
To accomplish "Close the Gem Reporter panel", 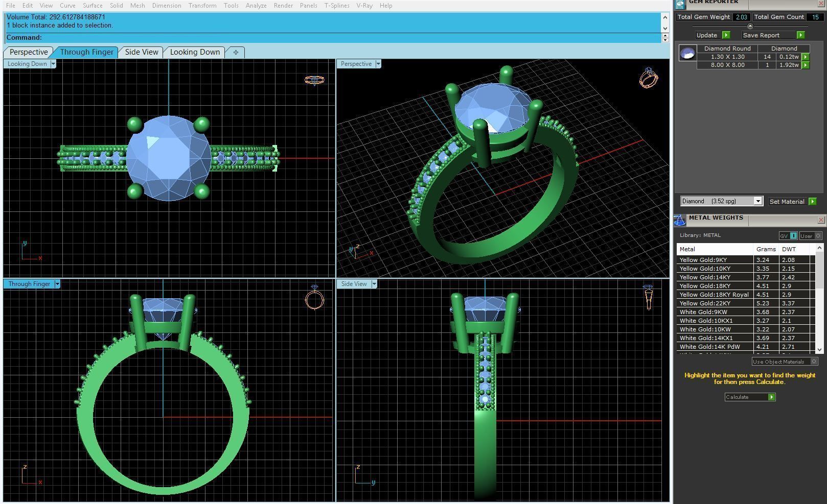I will coord(821,4).
